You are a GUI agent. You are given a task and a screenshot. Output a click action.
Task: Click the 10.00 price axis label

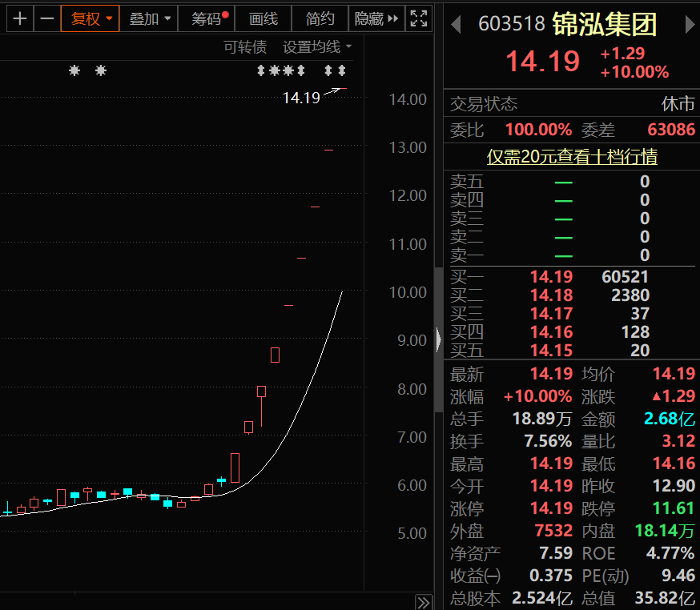[x=408, y=293]
